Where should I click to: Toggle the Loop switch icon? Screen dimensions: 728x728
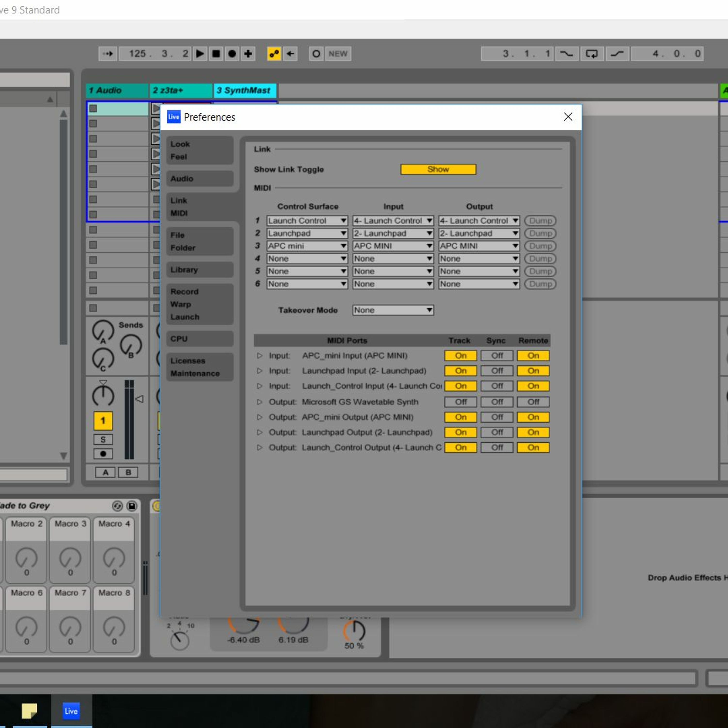592,53
